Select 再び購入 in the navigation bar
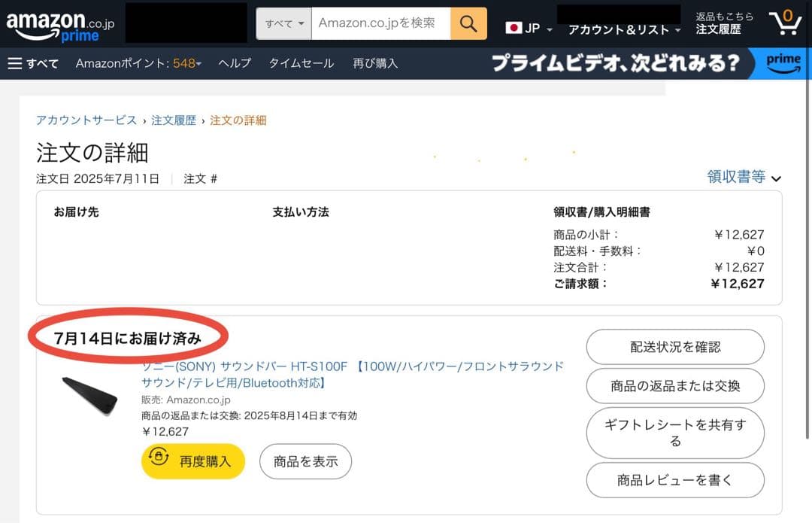 coord(377,63)
